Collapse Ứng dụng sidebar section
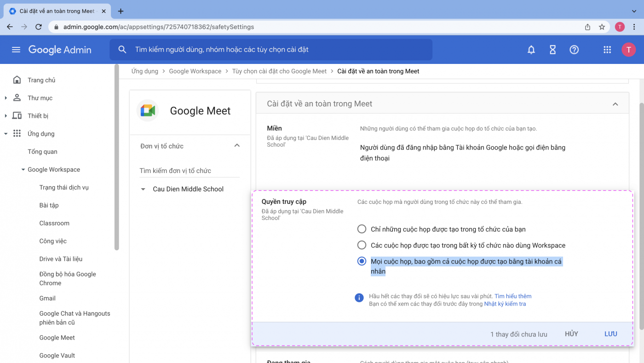 [x=6, y=134]
